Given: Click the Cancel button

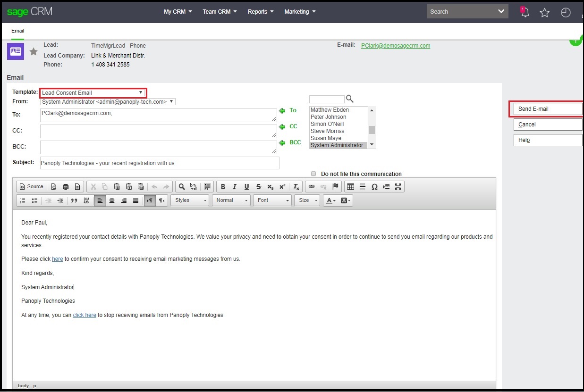Looking at the screenshot, I should coord(548,125).
